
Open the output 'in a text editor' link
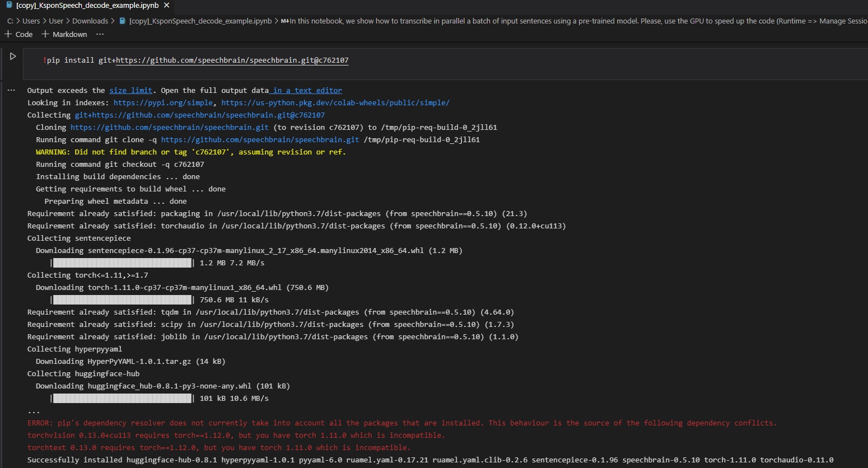tap(306, 90)
